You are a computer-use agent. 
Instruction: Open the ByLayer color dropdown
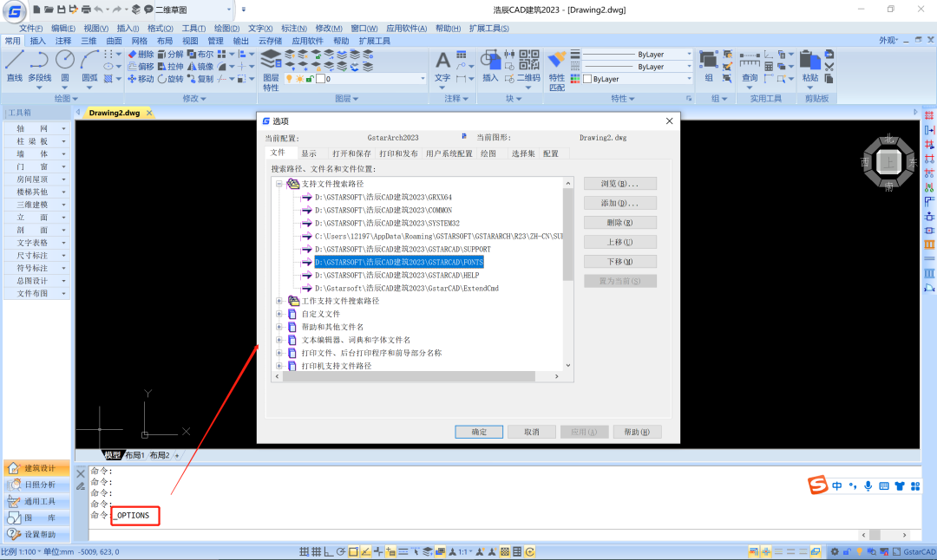[x=689, y=79]
